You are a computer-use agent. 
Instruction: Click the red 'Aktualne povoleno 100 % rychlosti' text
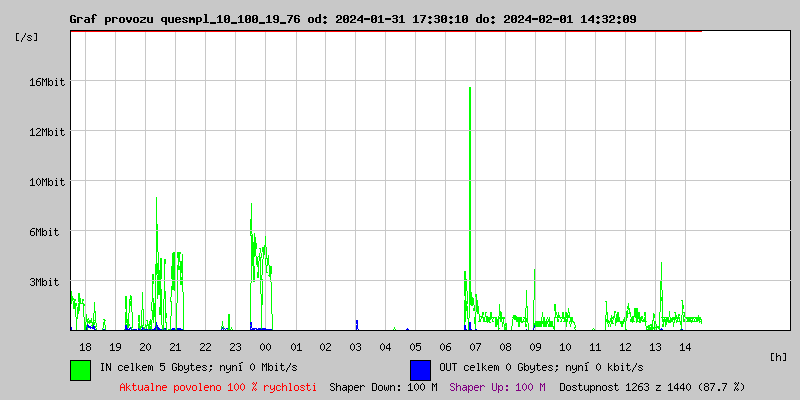218,387
